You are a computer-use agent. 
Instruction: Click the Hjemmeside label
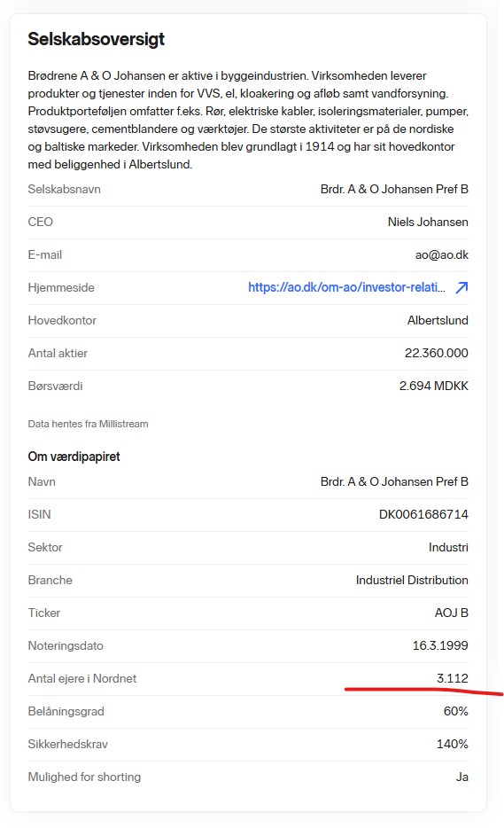(61, 287)
